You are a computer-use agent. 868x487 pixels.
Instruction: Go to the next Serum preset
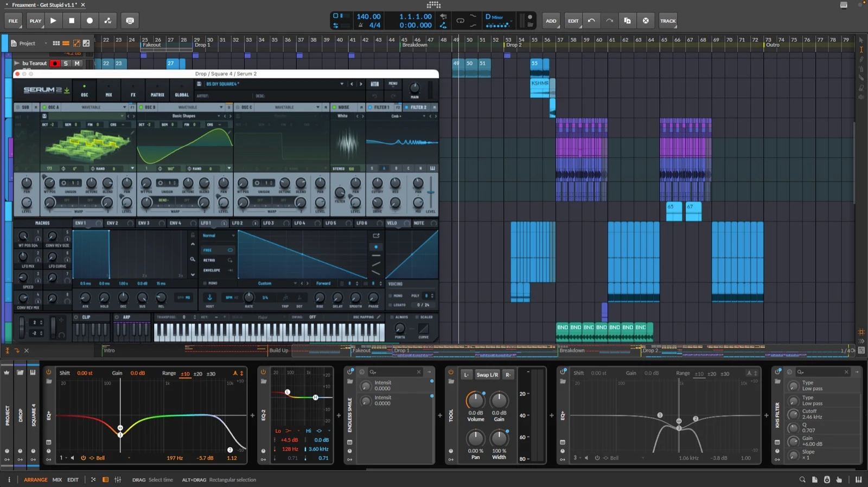coord(361,84)
